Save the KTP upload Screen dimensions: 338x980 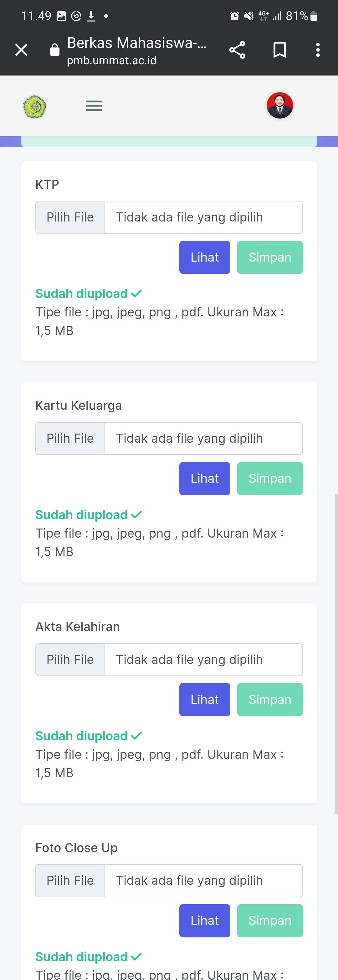(x=269, y=257)
